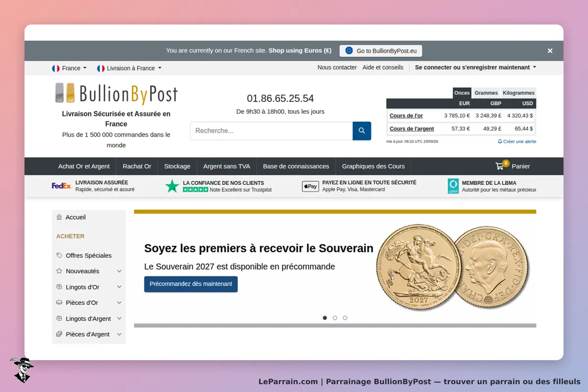588x392 pixels.
Task: Click the LeParrain mascot logo
Action: pyautogui.click(x=21, y=370)
